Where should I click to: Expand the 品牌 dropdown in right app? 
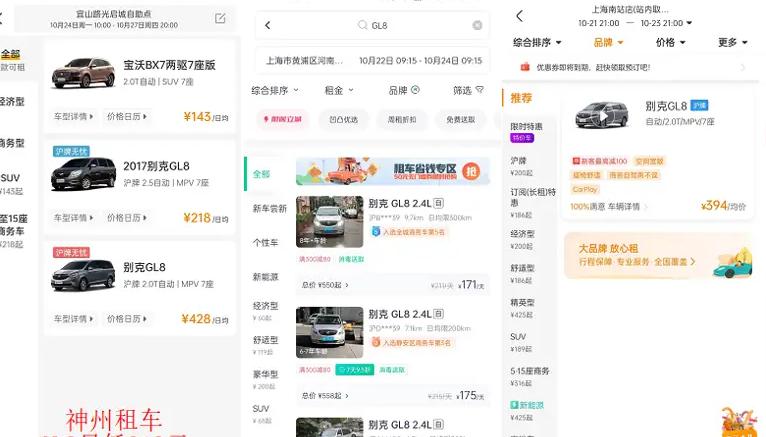[x=608, y=42]
